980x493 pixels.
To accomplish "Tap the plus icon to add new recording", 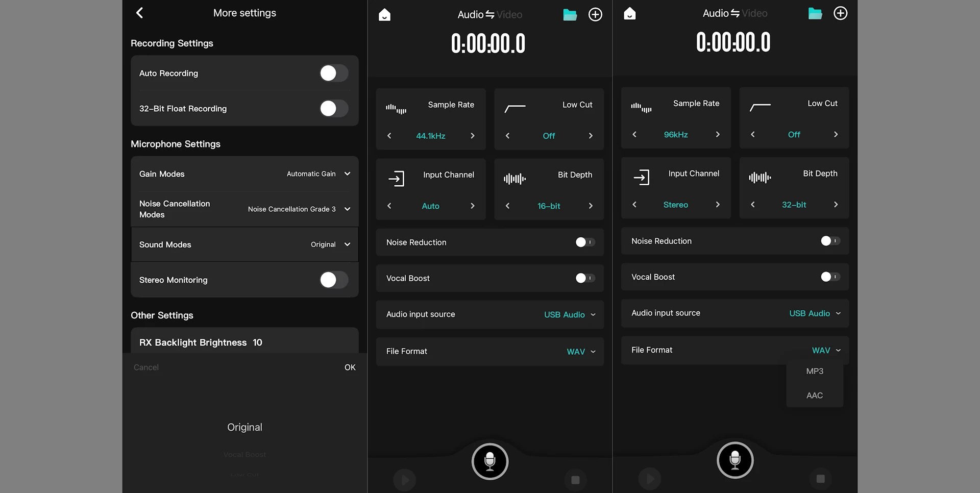I will pos(595,14).
